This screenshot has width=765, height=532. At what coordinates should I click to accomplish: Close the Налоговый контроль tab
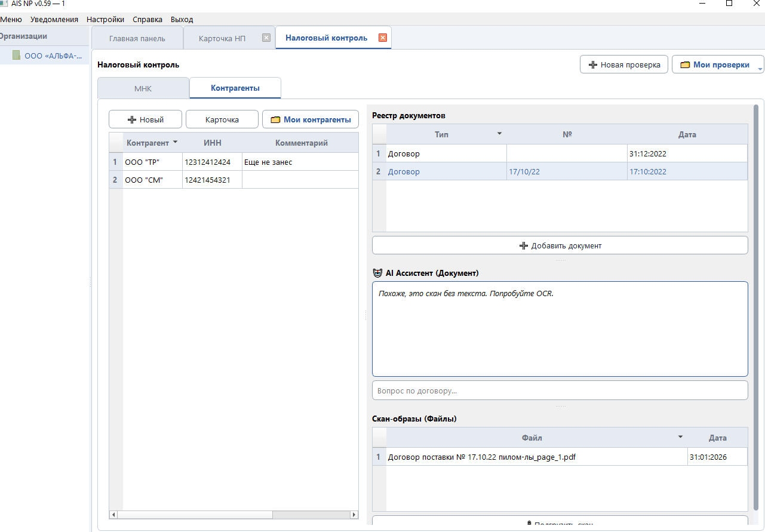coord(383,38)
